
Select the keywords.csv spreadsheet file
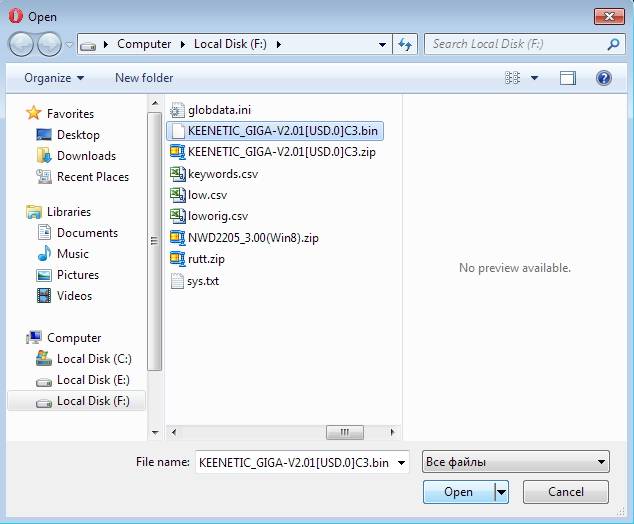click(x=221, y=174)
